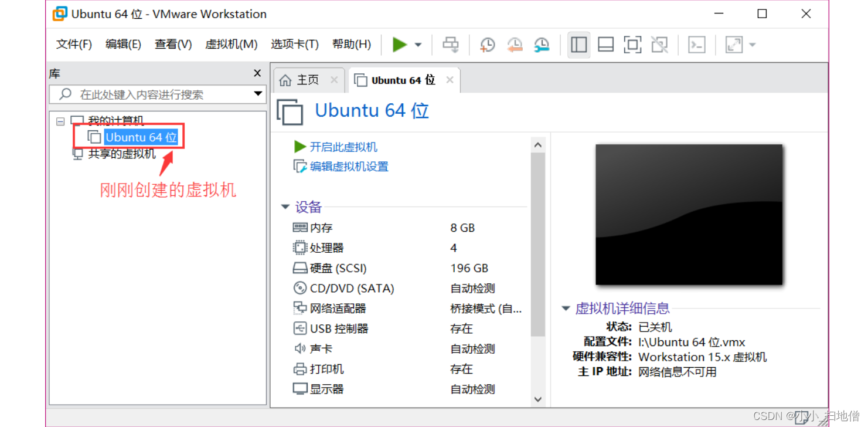The height and width of the screenshot is (427, 868).
Task: Open the console view icon
Action: pos(696,45)
